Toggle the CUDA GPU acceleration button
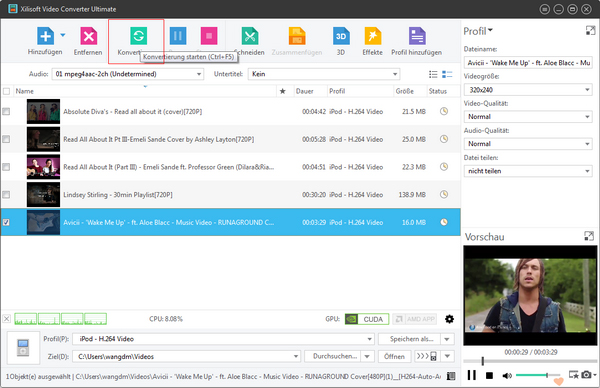Screen dimensions: 600x388 (x=367, y=319)
